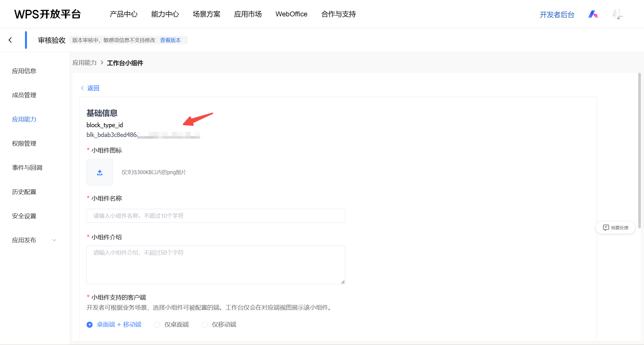
Task: Click the back arrow beside 审核验收
Action: (10, 40)
